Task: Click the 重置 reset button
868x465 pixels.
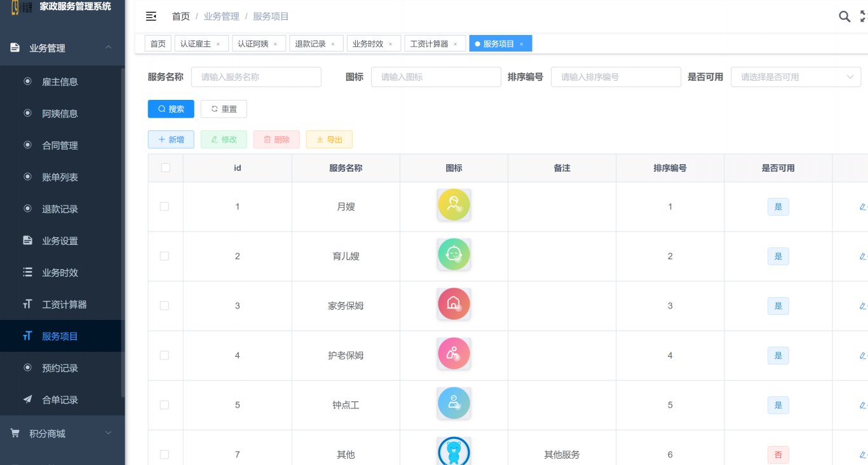Action: coord(224,109)
